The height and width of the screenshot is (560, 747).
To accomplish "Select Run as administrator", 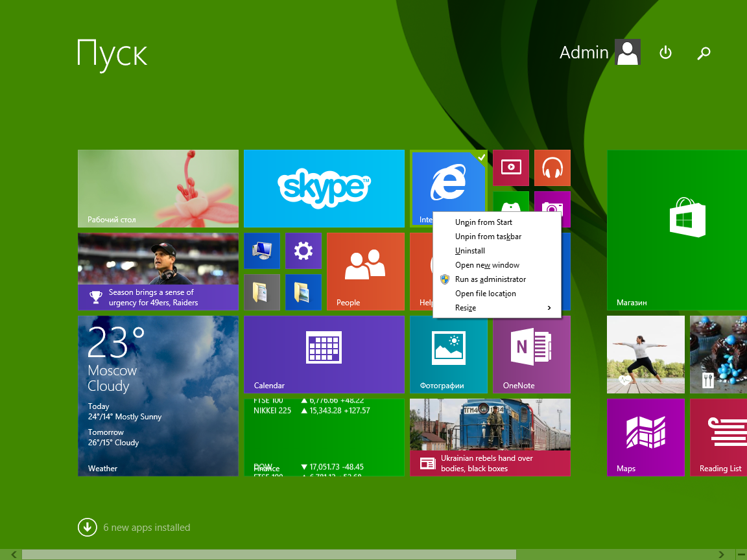I will click(497, 279).
